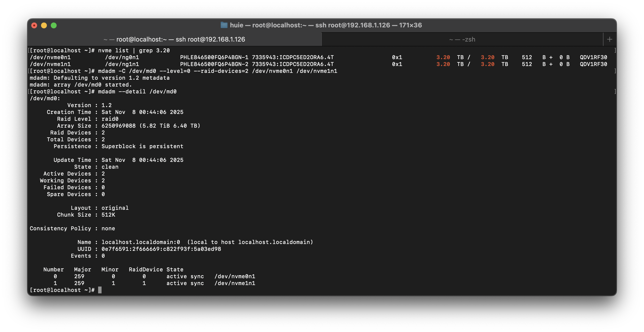
Task: Click the Version : 1.2 line
Action: click(x=90, y=105)
